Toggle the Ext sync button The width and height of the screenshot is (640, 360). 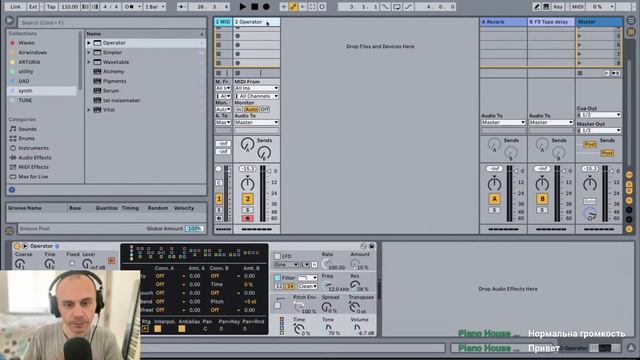pos(33,7)
